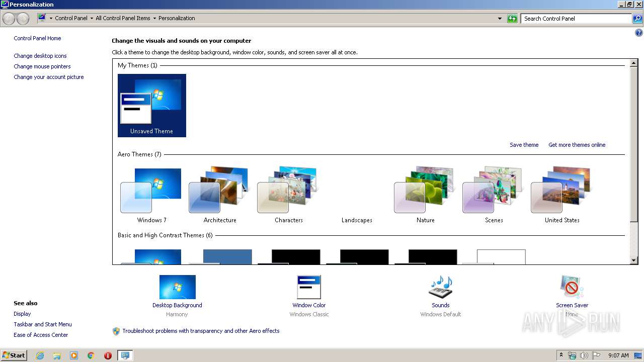Launch Google Chrome from taskbar
This screenshot has height=362, width=644.
(x=91, y=355)
